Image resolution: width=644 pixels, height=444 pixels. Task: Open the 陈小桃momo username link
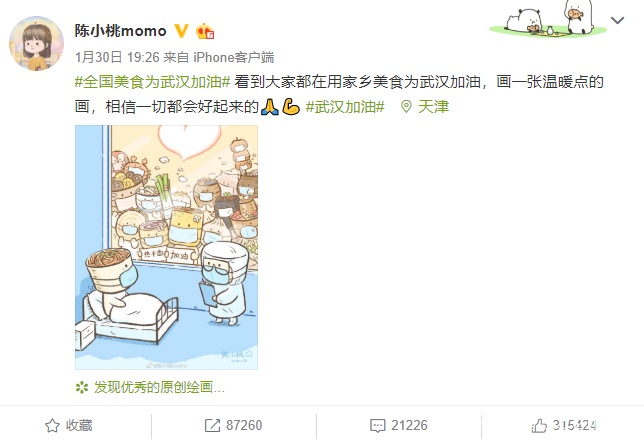(120, 31)
